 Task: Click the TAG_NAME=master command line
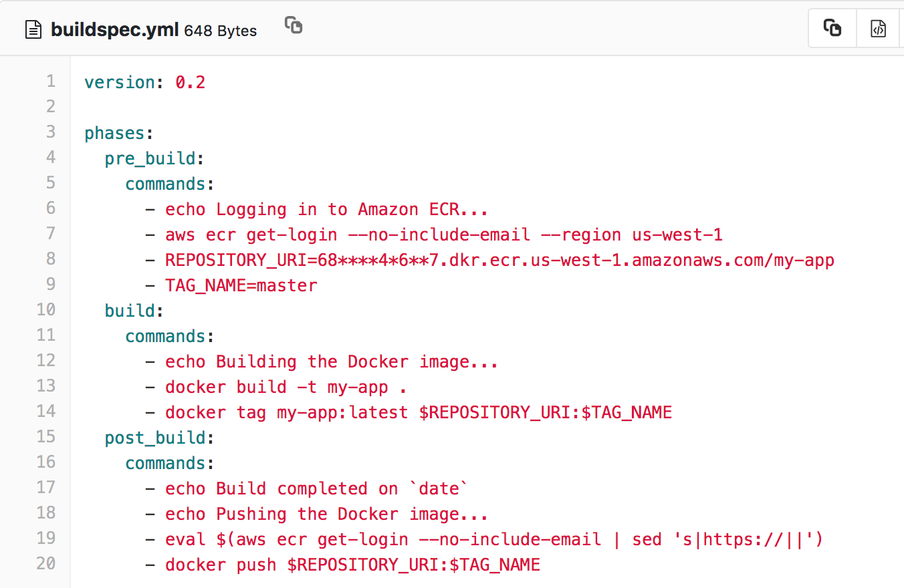(x=241, y=285)
